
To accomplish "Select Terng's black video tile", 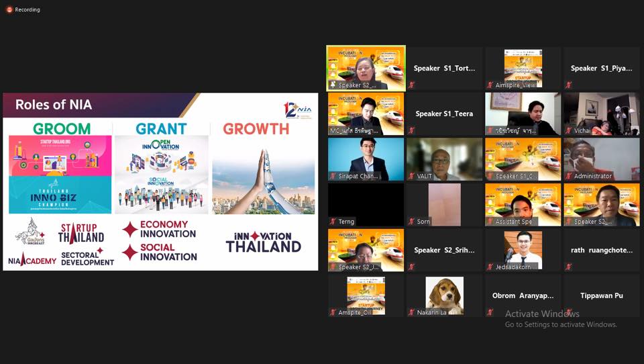I will (366, 205).
